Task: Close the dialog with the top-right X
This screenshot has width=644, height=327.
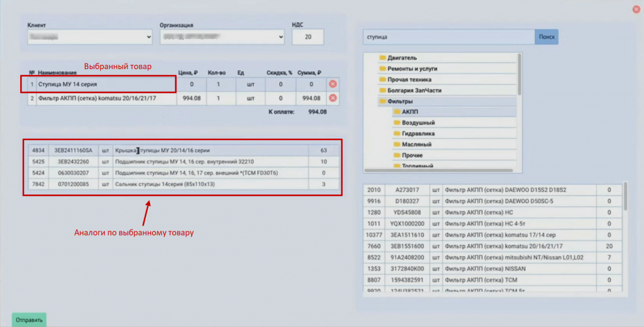Action: point(636,9)
